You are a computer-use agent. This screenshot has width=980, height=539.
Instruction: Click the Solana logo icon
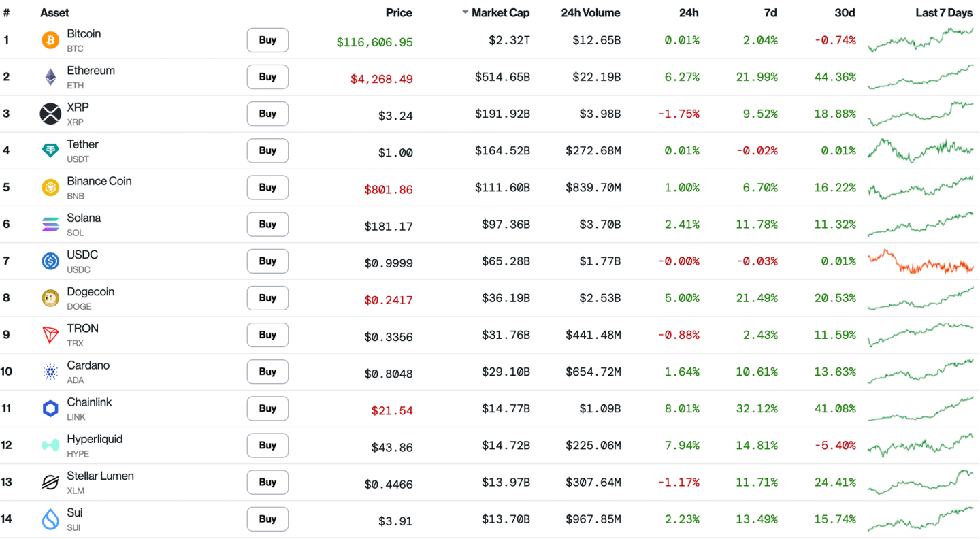pyautogui.click(x=50, y=224)
